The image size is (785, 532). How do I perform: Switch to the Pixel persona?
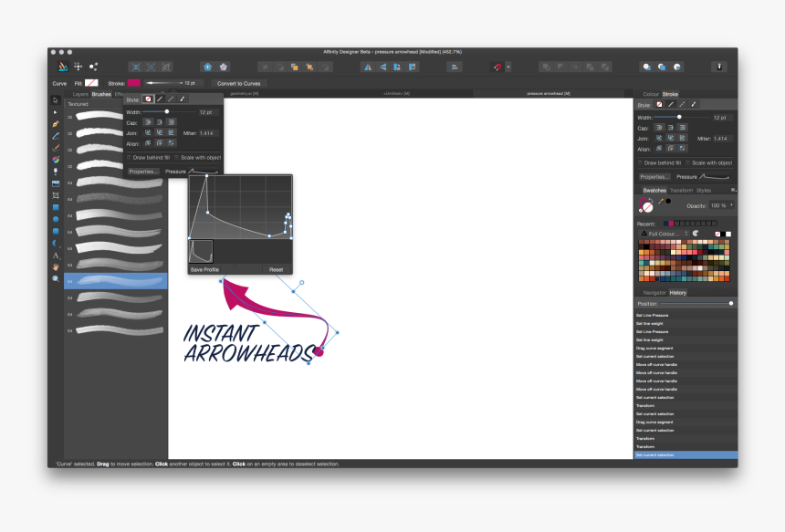[x=78, y=67]
